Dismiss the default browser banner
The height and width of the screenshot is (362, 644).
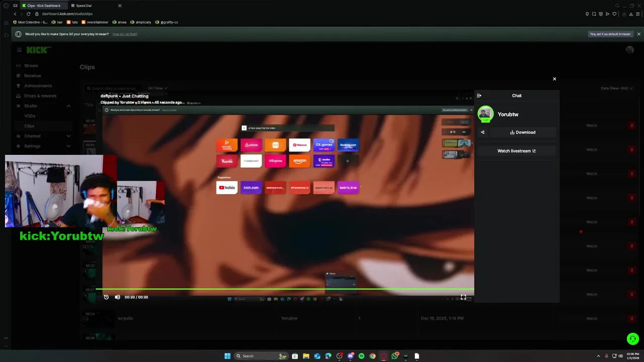pos(638,34)
